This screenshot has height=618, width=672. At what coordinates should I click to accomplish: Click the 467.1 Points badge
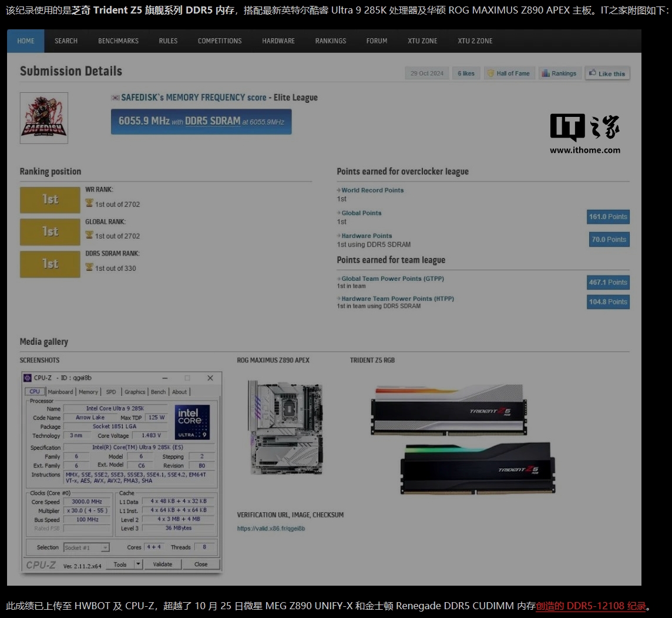point(608,283)
